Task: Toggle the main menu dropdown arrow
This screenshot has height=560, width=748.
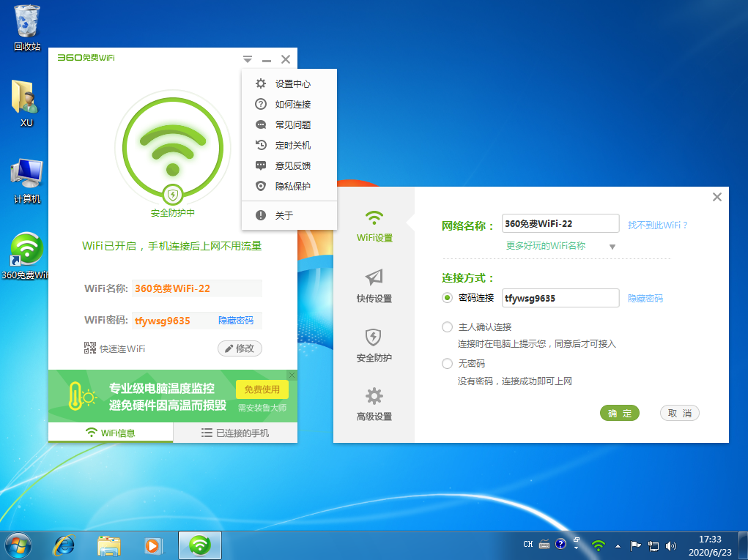Action: pos(248,60)
